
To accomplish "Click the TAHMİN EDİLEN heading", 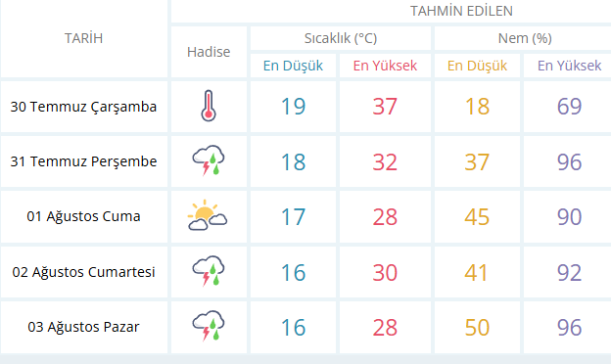I will (461, 11).
